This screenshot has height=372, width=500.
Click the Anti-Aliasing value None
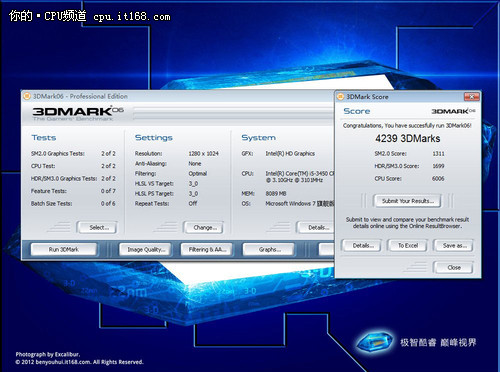tap(195, 164)
